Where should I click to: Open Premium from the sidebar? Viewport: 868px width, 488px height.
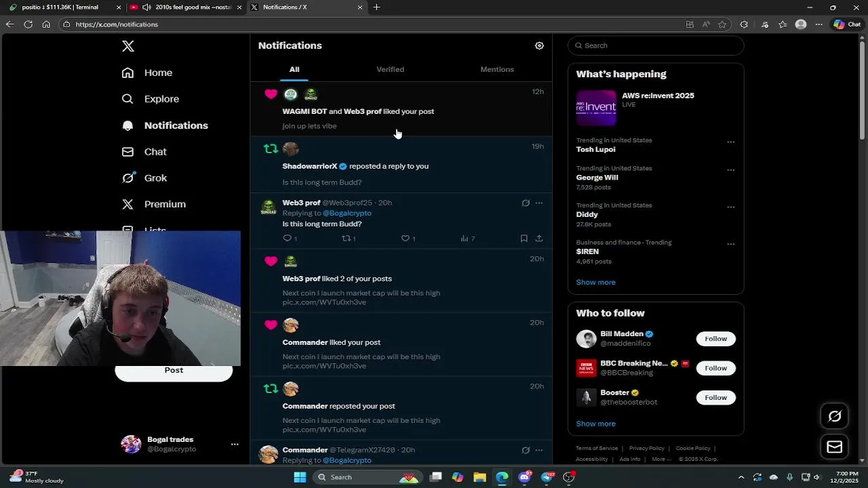(154, 204)
